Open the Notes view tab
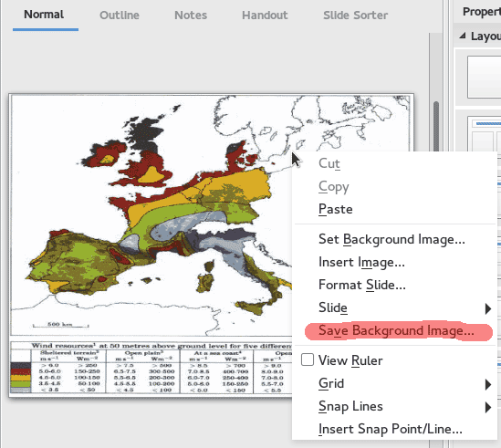The image size is (501, 448). pyautogui.click(x=191, y=15)
